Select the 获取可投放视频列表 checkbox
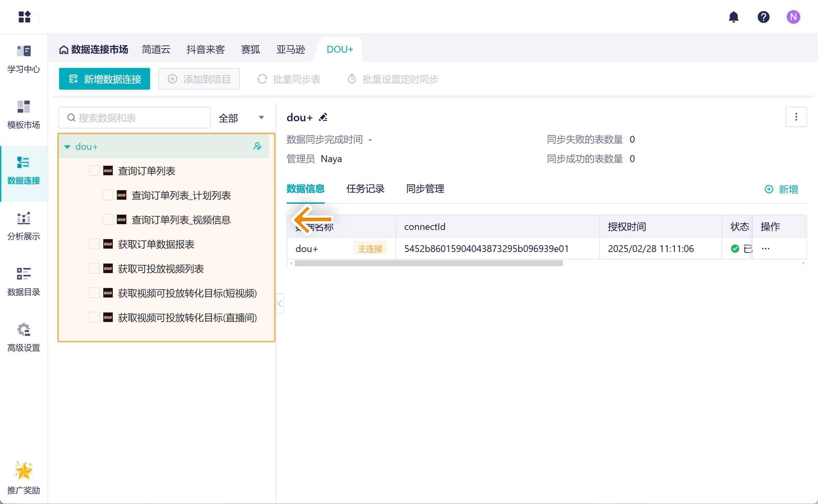 [x=94, y=268]
